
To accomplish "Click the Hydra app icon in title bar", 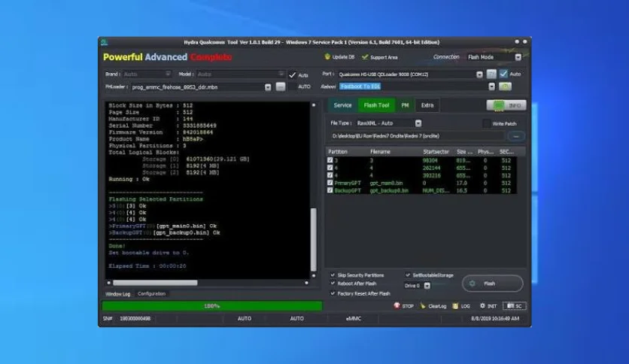I will click(x=105, y=42).
